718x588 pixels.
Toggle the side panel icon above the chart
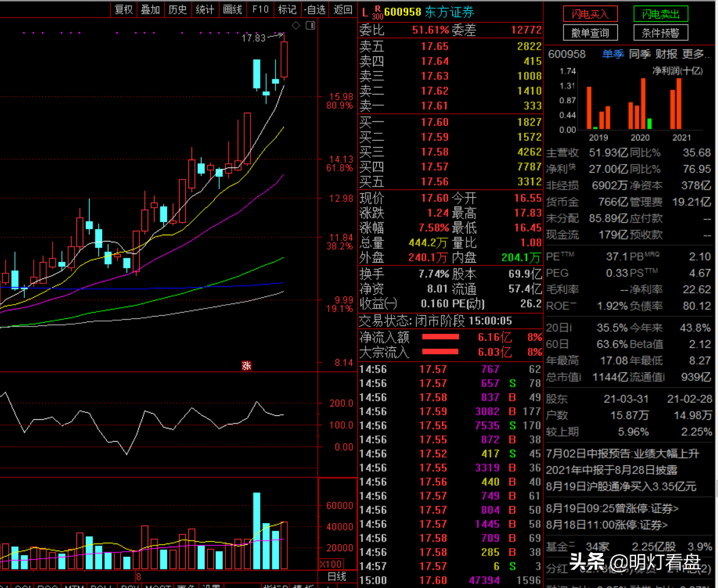click(x=310, y=26)
